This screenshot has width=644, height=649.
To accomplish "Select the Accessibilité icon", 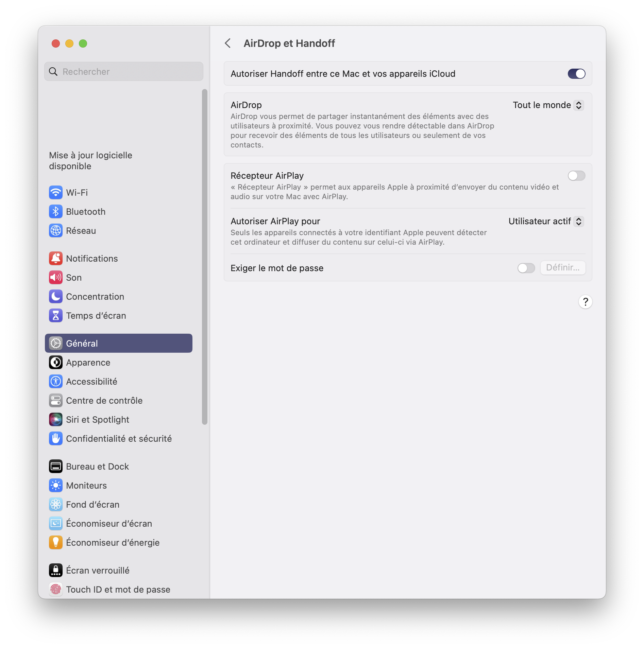I will point(56,381).
